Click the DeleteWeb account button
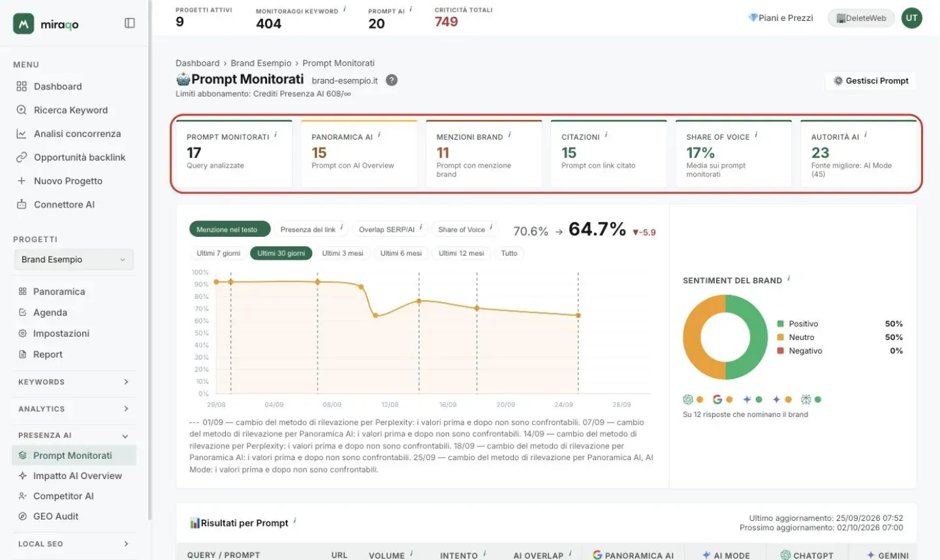 861,18
